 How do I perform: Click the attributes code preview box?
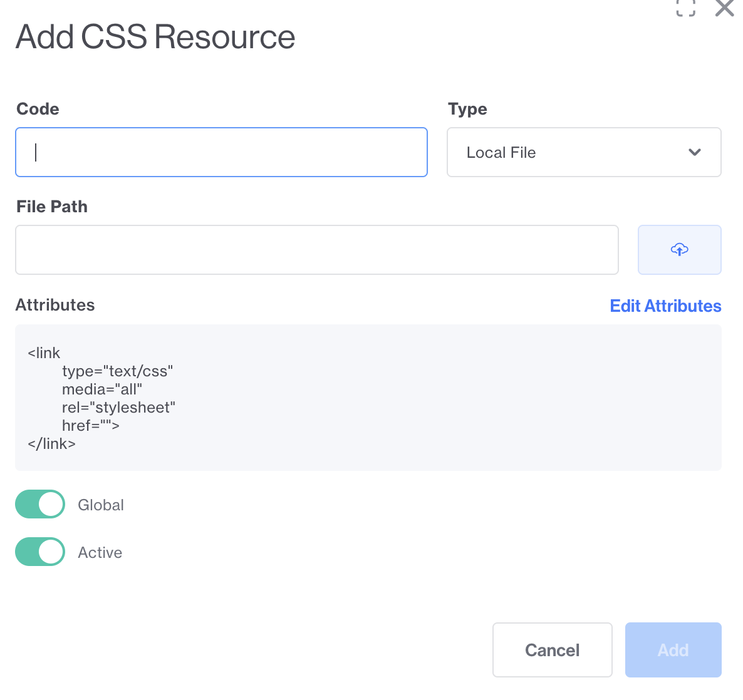pyautogui.click(x=368, y=397)
